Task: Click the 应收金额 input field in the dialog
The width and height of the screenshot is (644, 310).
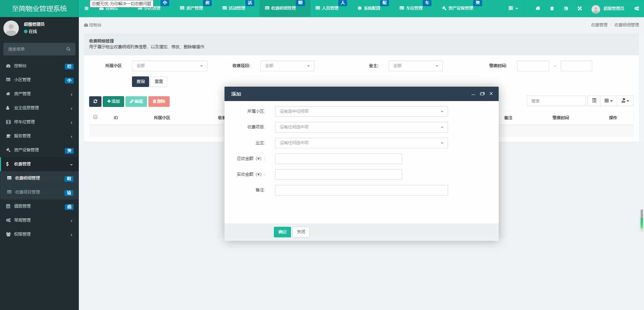Action: (x=338, y=158)
